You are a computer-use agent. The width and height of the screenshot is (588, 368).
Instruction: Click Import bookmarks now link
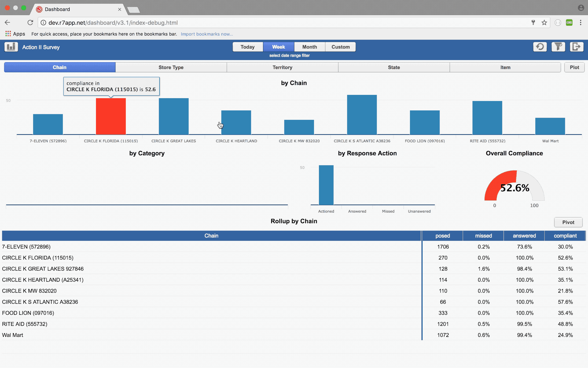coord(207,34)
